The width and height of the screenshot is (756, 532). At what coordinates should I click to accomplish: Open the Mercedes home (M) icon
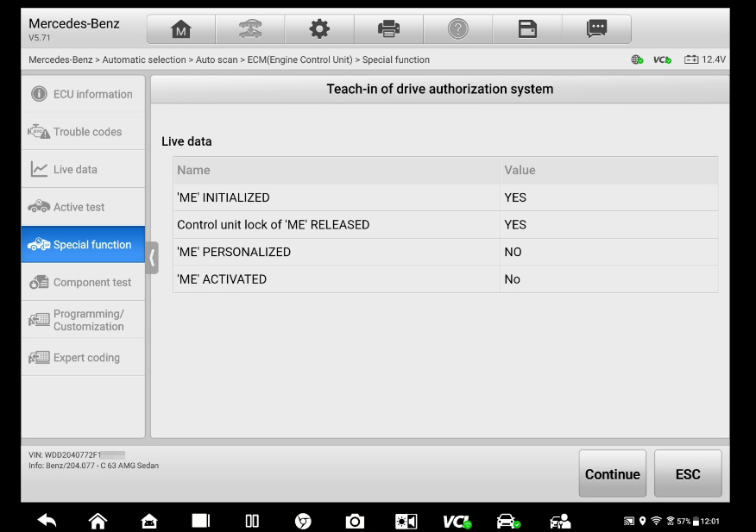point(181,29)
